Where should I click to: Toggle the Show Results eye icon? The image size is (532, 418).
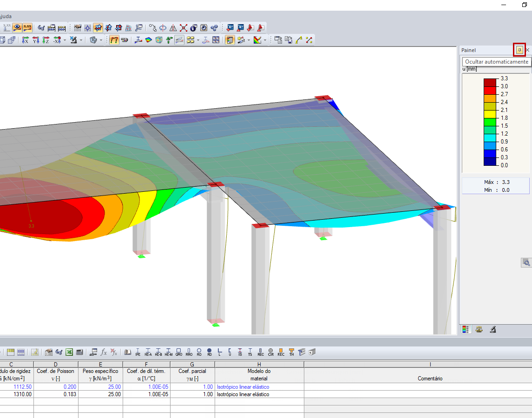[x=17, y=28]
